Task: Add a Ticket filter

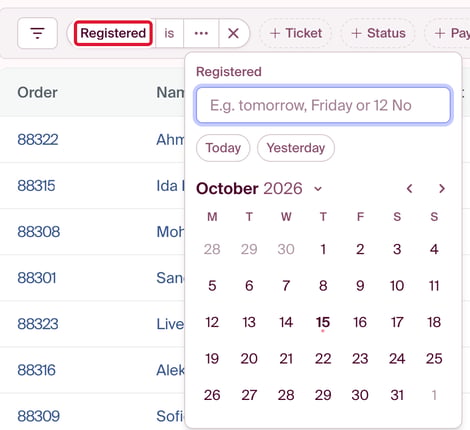Action: [296, 33]
